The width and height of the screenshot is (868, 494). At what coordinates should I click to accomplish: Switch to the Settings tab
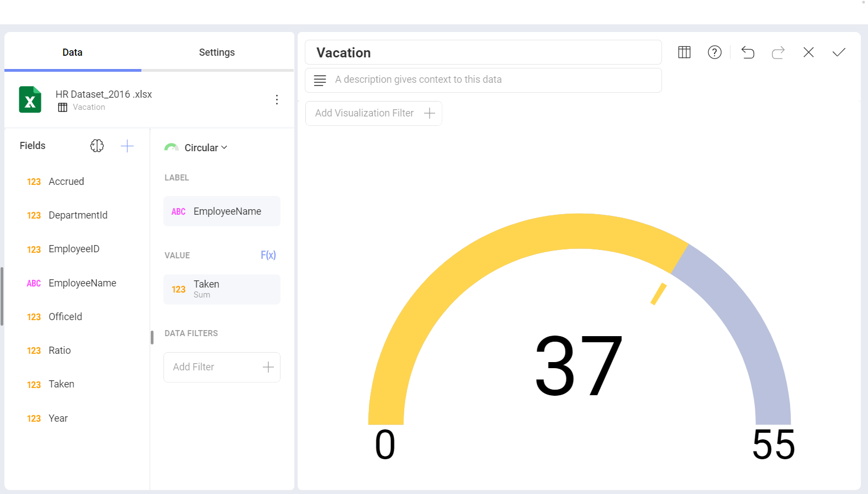(217, 52)
